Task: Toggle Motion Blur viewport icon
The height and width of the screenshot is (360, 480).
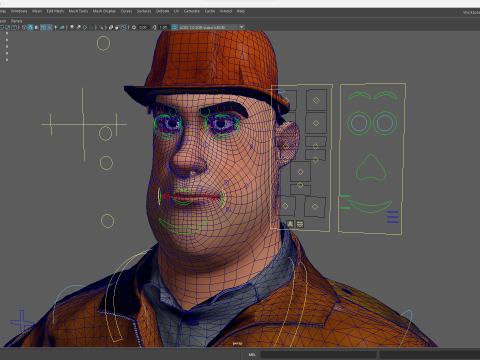Action: pos(78,27)
